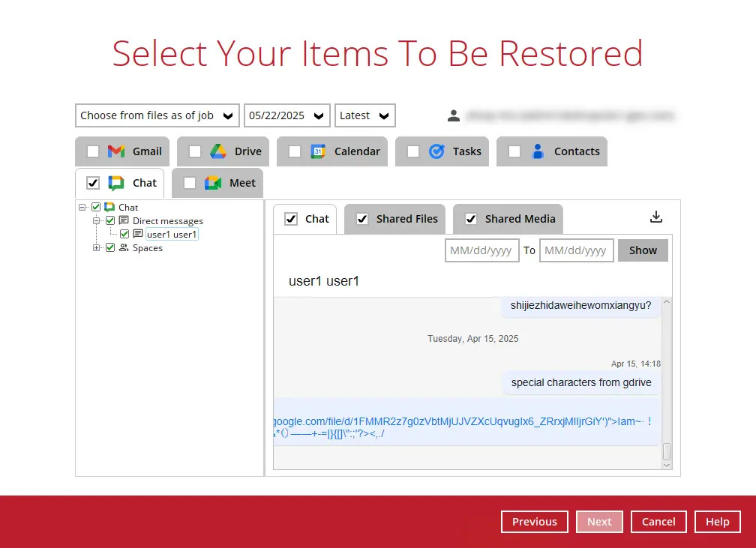Uncheck the Shared Files checkbox
Viewport: 756px width, 548px height.
pos(362,219)
